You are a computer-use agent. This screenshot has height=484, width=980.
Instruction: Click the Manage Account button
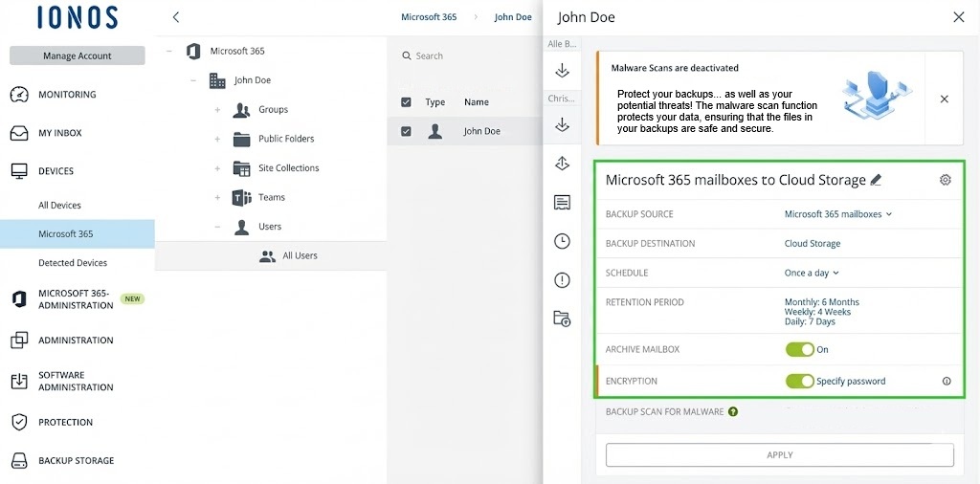pyautogui.click(x=78, y=55)
